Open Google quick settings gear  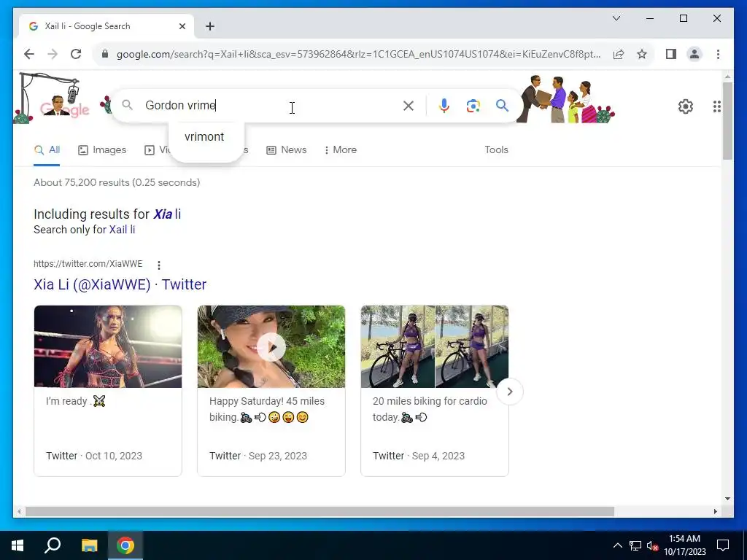coord(686,106)
